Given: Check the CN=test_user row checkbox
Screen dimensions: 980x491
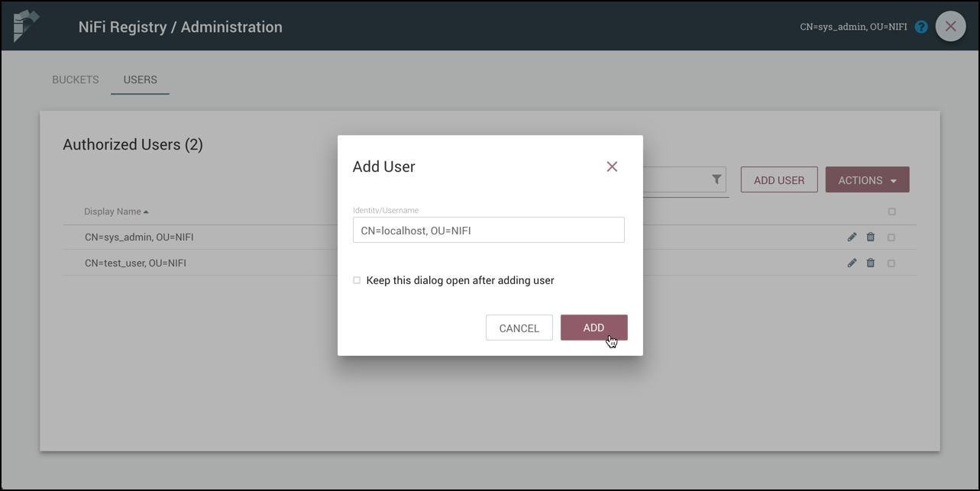Looking at the screenshot, I should coord(891,263).
